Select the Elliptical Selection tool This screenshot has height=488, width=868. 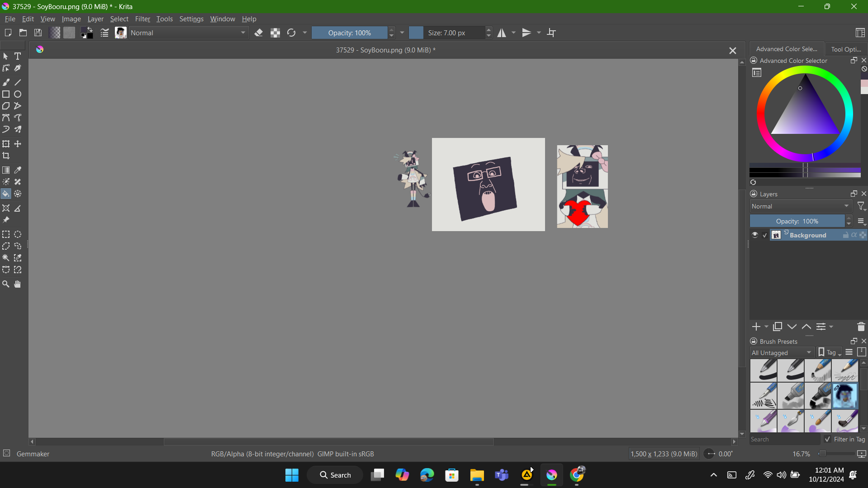(x=18, y=234)
